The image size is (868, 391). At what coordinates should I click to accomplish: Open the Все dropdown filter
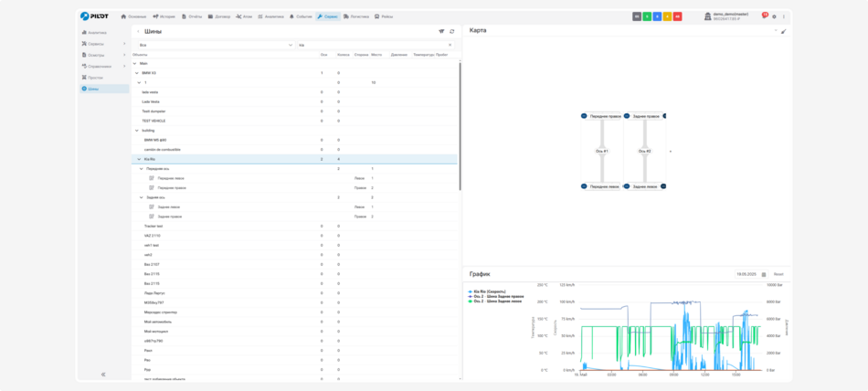point(217,45)
